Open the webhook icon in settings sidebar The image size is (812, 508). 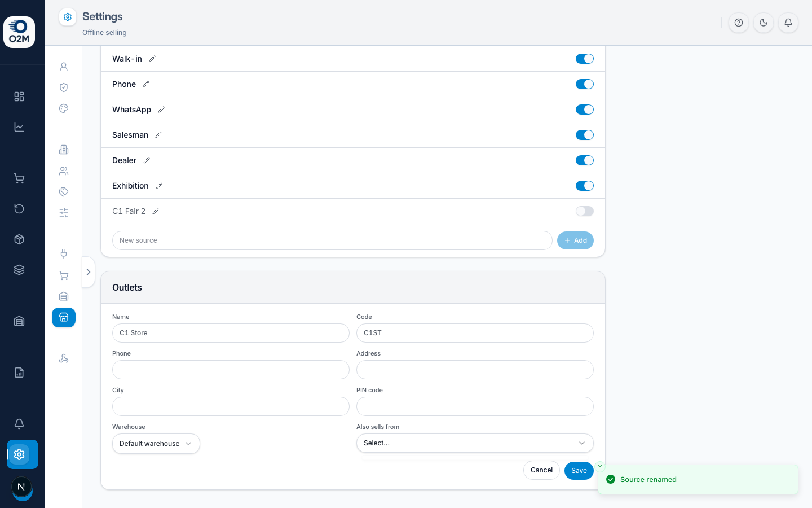tap(64, 358)
